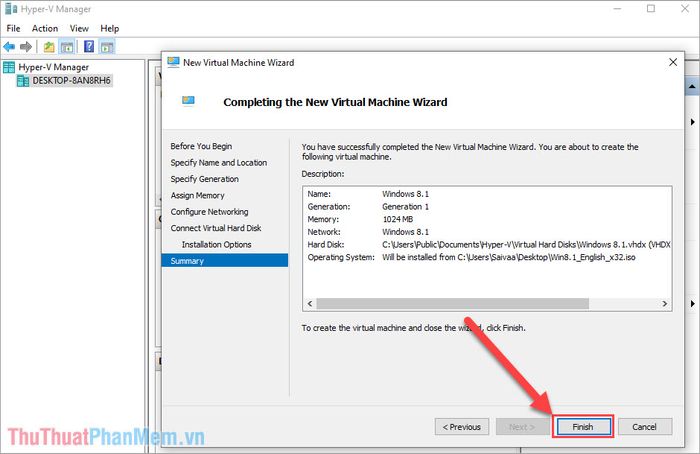Click the blue Help question mark icon
The image size is (700, 454).
[x=89, y=46]
